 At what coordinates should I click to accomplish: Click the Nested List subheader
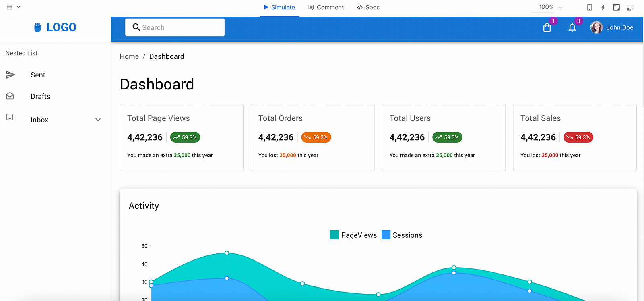coord(21,53)
